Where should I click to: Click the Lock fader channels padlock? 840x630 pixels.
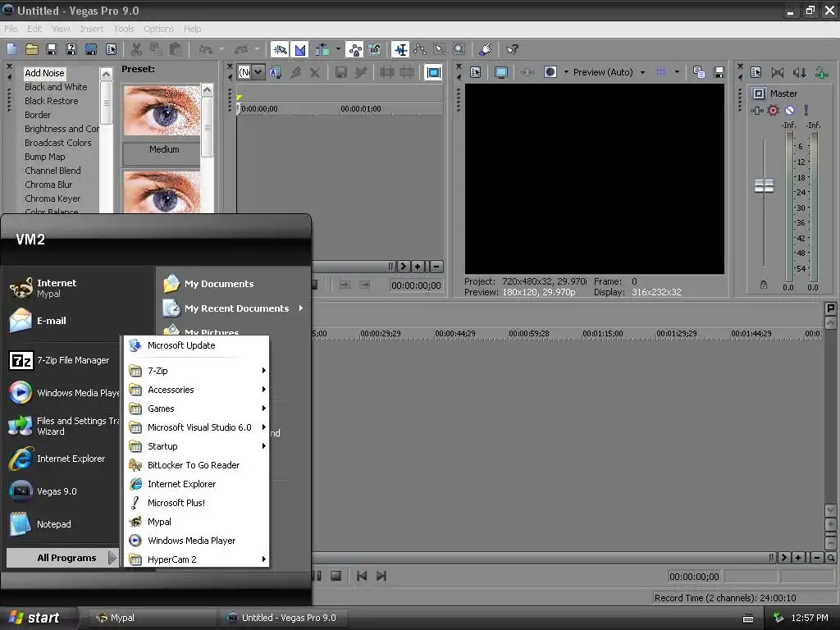coord(764,285)
